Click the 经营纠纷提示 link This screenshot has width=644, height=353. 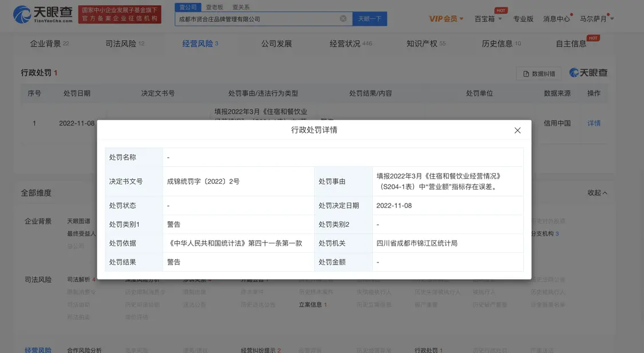(261, 350)
